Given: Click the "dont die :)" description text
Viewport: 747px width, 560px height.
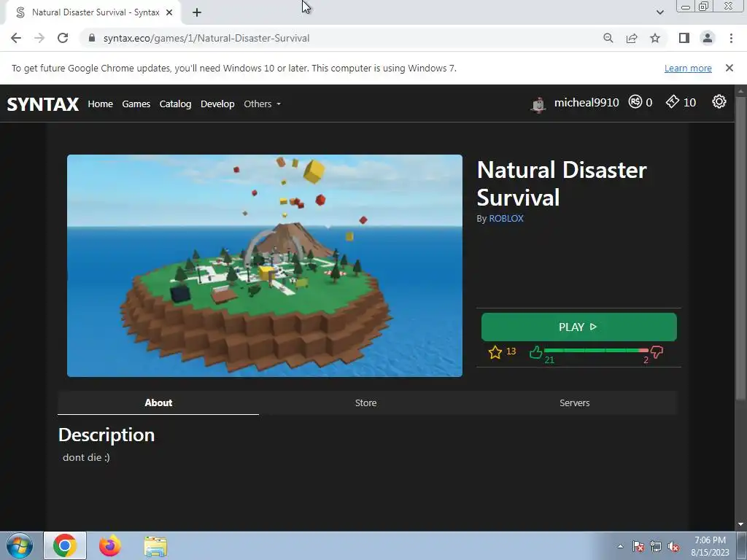Looking at the screenshot, I should coord(86,457).
